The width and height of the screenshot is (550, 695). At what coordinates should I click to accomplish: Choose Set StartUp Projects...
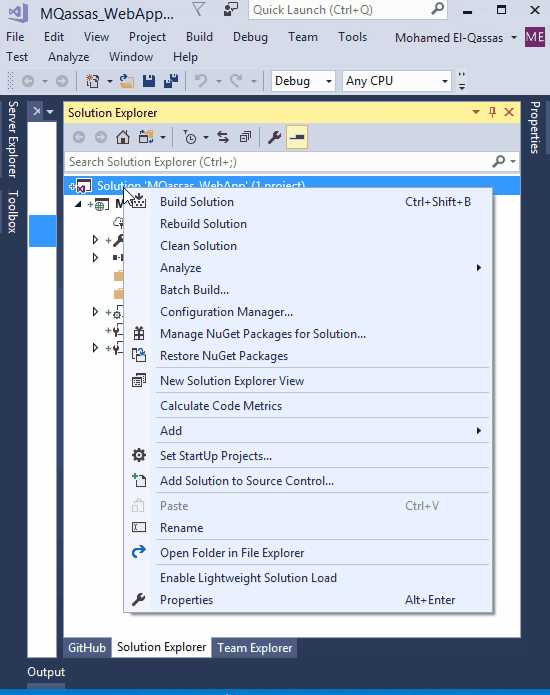pyautogui.click(x=308, y=456)
